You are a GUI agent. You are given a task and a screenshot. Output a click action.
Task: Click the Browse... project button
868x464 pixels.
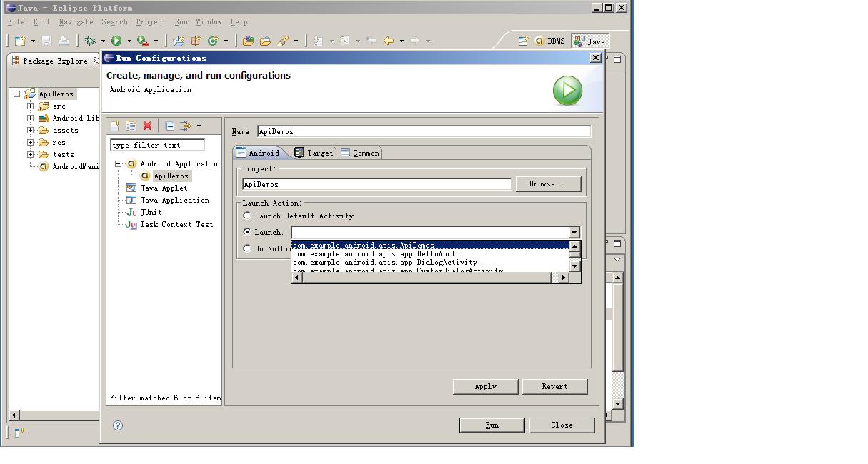click(x=548, y=184)
